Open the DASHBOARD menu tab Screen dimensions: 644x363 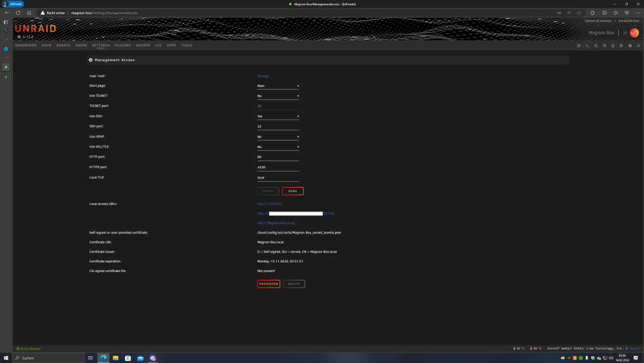(26, 45)
